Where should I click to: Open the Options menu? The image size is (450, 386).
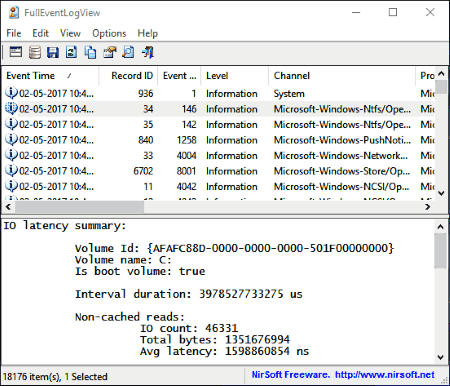pos(109,33)
